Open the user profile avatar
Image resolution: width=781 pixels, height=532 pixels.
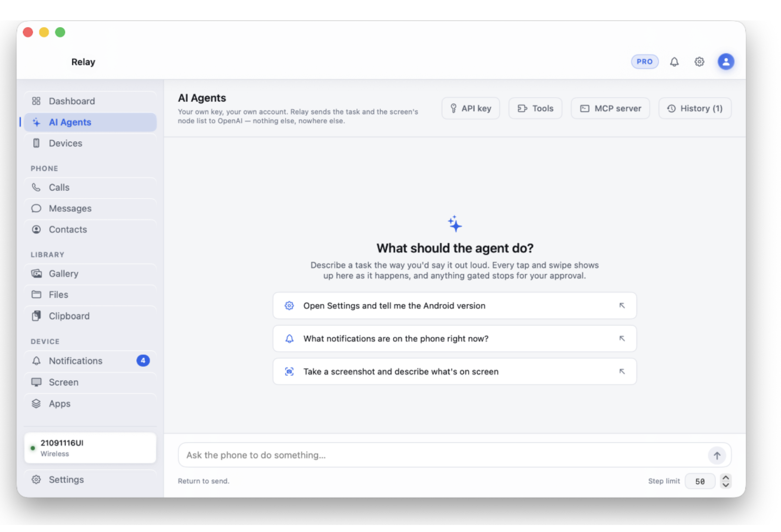(x=725, y=61)
